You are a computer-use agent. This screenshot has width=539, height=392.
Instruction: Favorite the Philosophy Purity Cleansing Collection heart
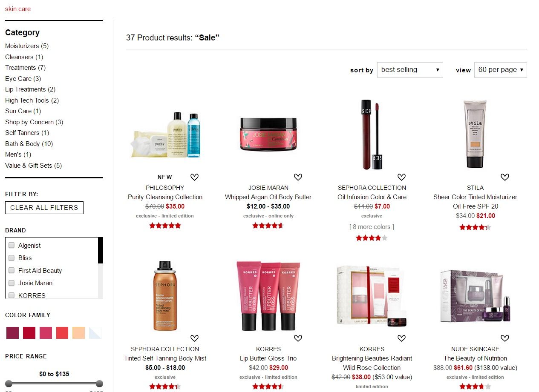(x=194, y=177)
